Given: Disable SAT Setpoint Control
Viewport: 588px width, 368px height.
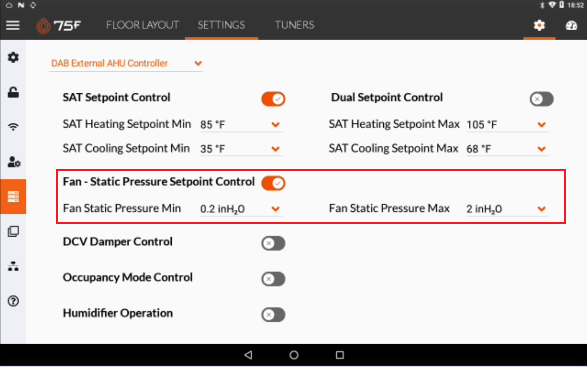Looking at the screenshot, I should (273, 99).
